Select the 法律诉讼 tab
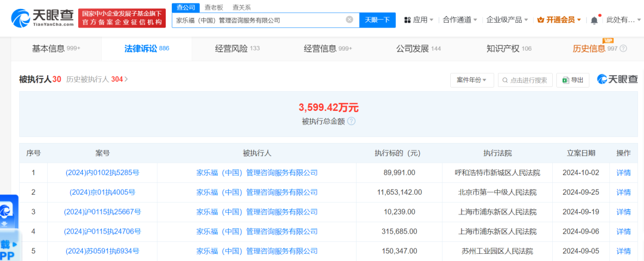The height and width of the screenshot is (261, 644). coord(146,48)
